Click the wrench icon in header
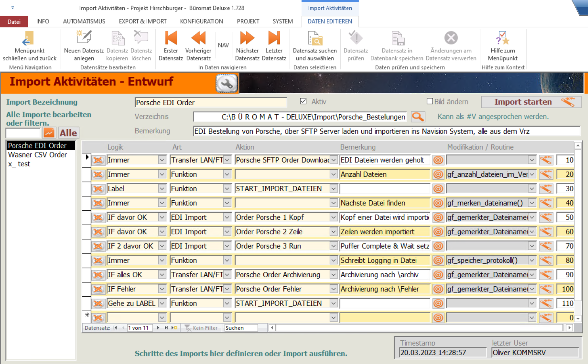The height and width of the screenshot is (364, 588). 227,83
